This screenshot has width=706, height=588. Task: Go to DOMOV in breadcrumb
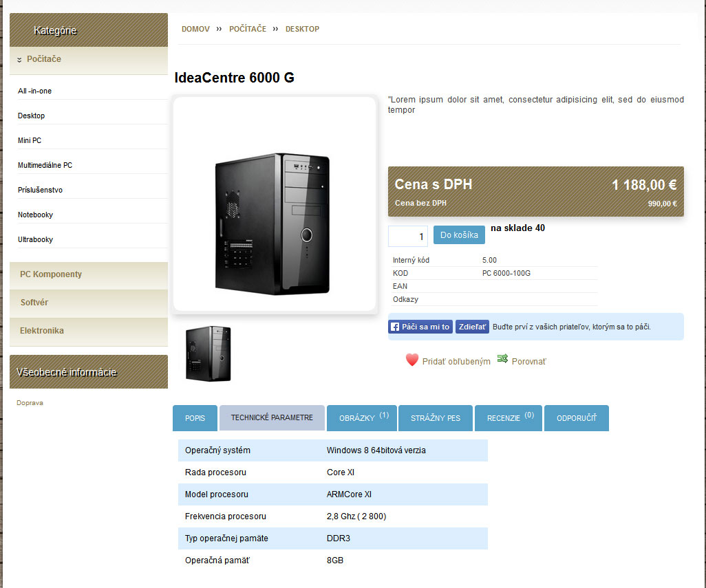click(x=195, y=29)
